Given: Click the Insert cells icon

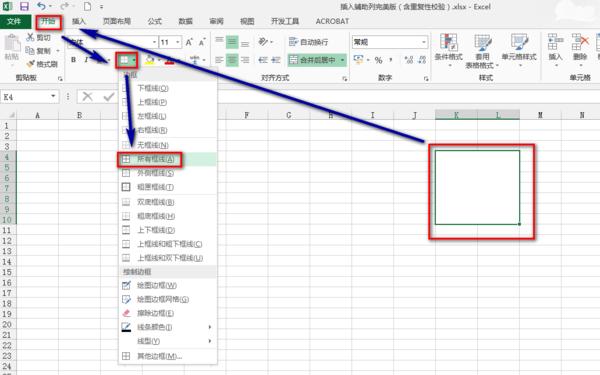Looking at the screenshot, I should tap(555, 42).
